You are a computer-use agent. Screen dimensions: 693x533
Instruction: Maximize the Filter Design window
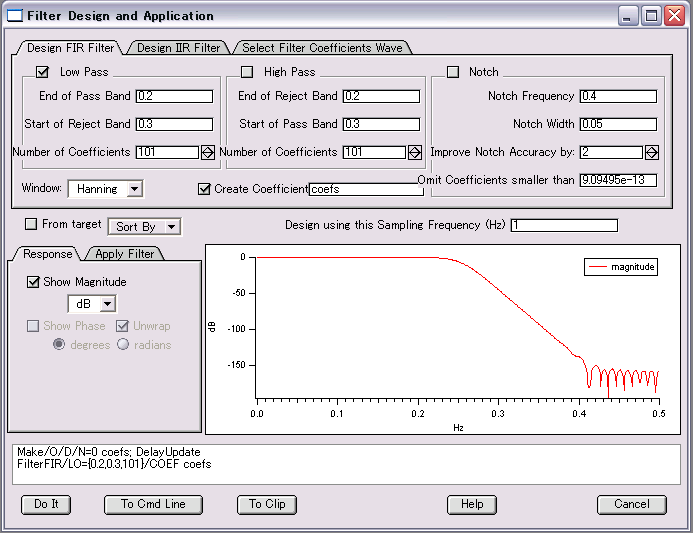tap(651, 16)
